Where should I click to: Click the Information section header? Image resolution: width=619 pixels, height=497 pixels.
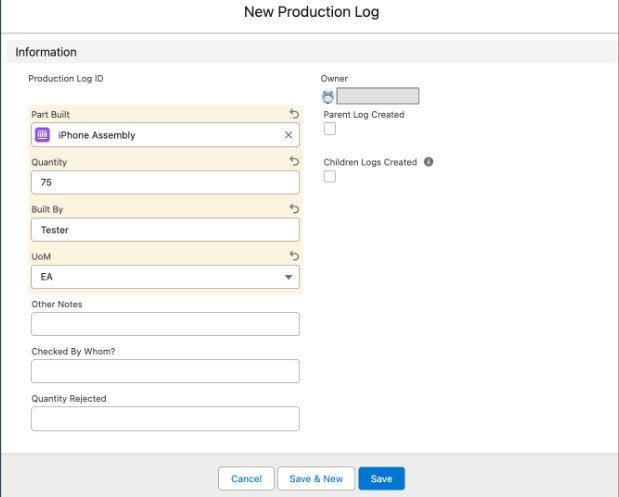[x=311, y=52]
